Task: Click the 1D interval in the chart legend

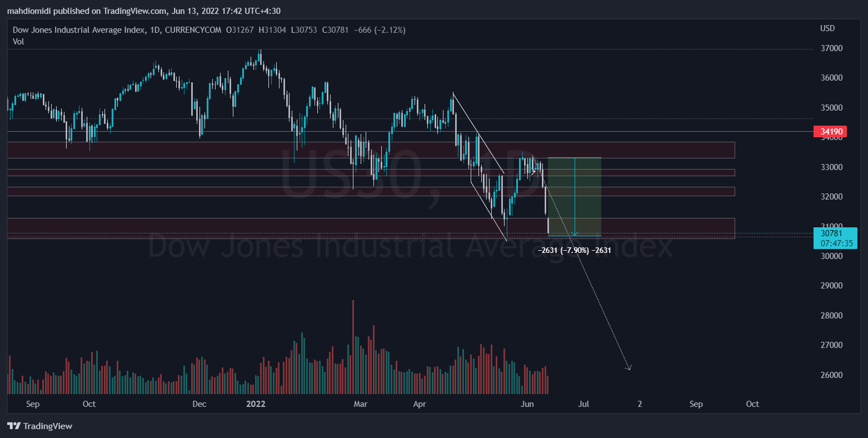Action: coord(154,30)
